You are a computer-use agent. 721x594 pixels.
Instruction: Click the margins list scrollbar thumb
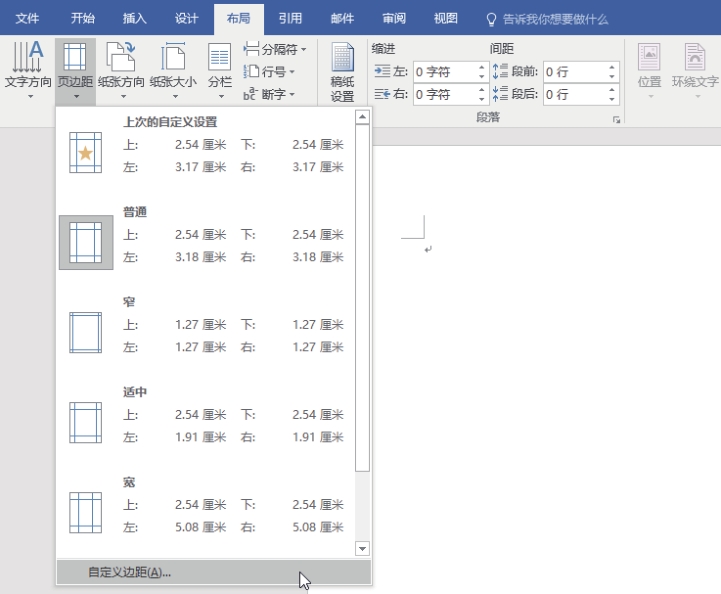click(362, 298)
